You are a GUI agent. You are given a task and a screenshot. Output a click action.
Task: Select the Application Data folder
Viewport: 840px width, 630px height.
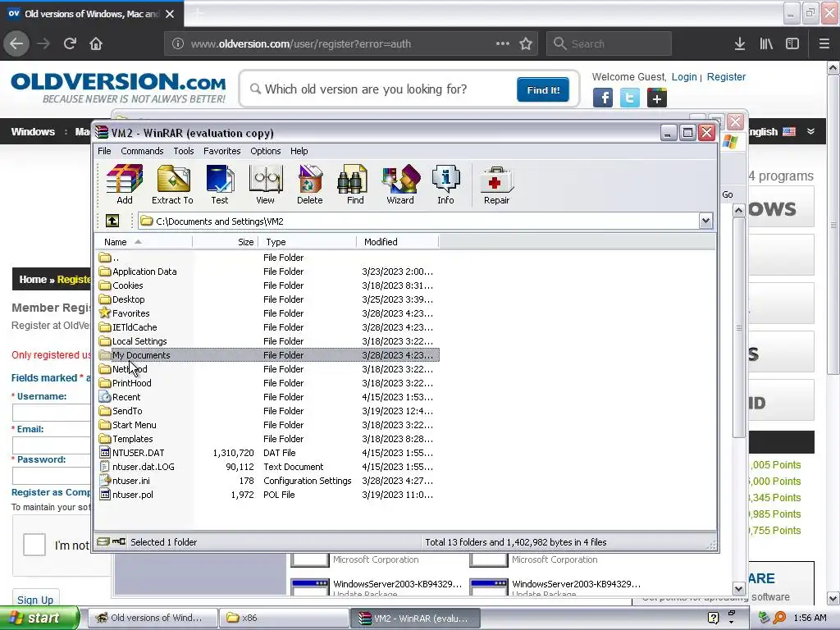pyautogui.click(x=267, y=272)
